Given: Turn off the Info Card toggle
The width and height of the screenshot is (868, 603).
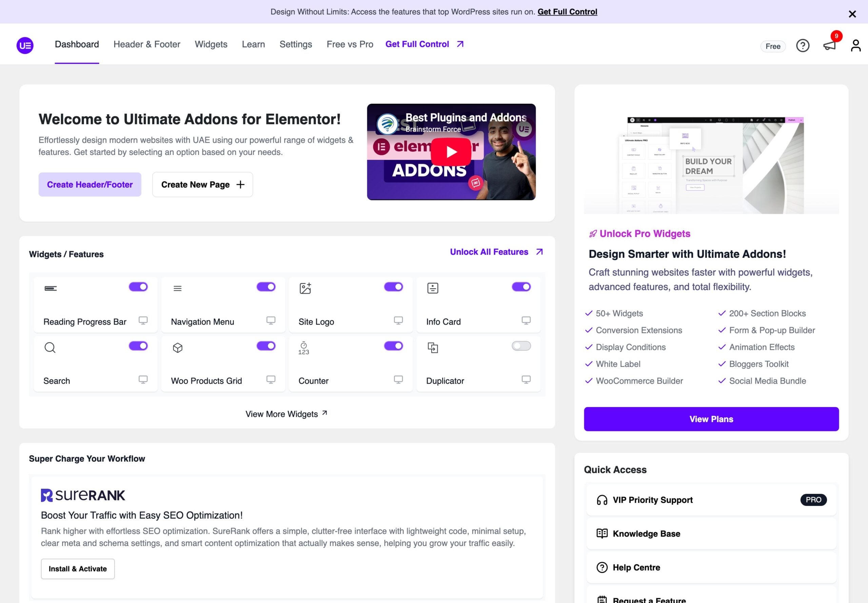Looking at the screenshot, I should pyautogui.click(x=521, y=287).
